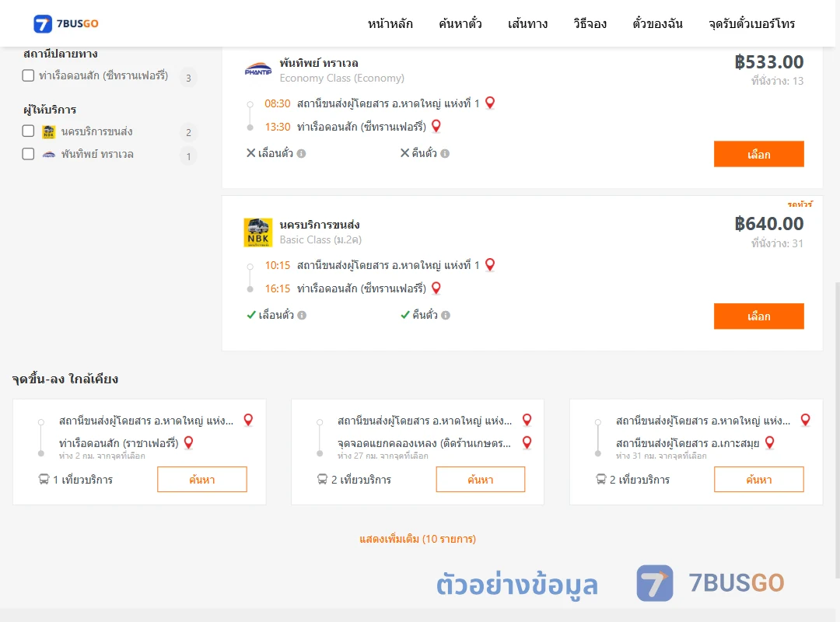Click ห่าง 27 กม. จากจุดที่เลือก text
Image resolution: width=840 pixels, height=622 pixels.
click(383, 456)
